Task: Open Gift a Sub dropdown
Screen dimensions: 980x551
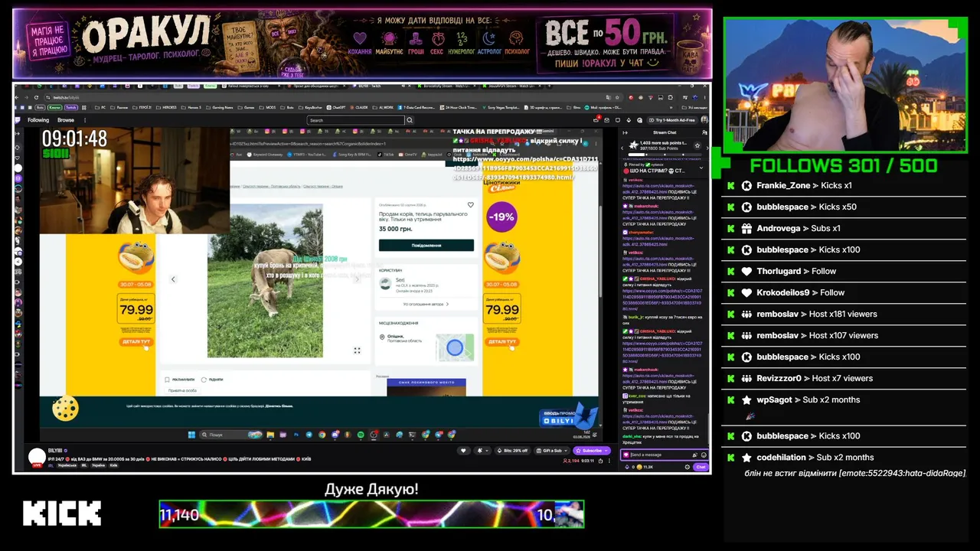Action: click(550, 451)
